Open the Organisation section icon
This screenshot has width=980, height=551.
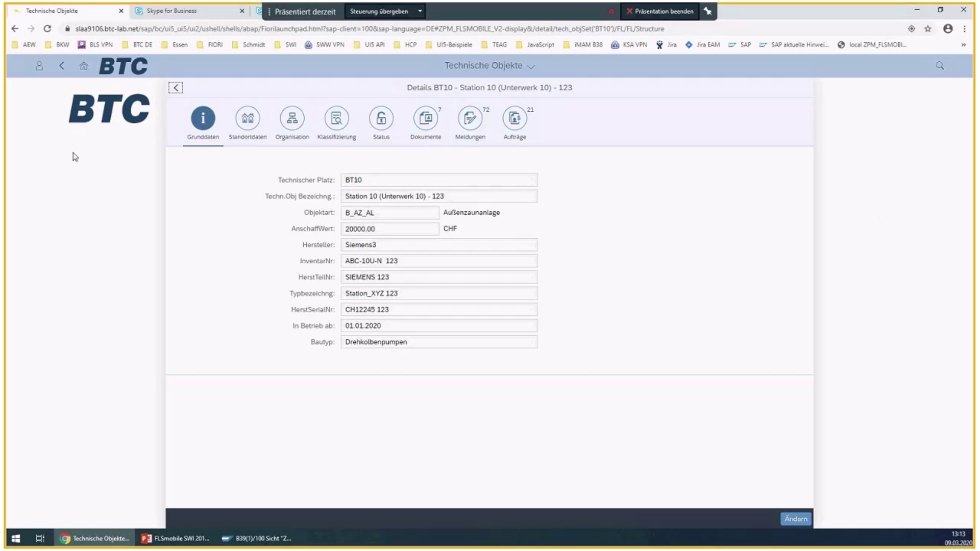[292, 118]
